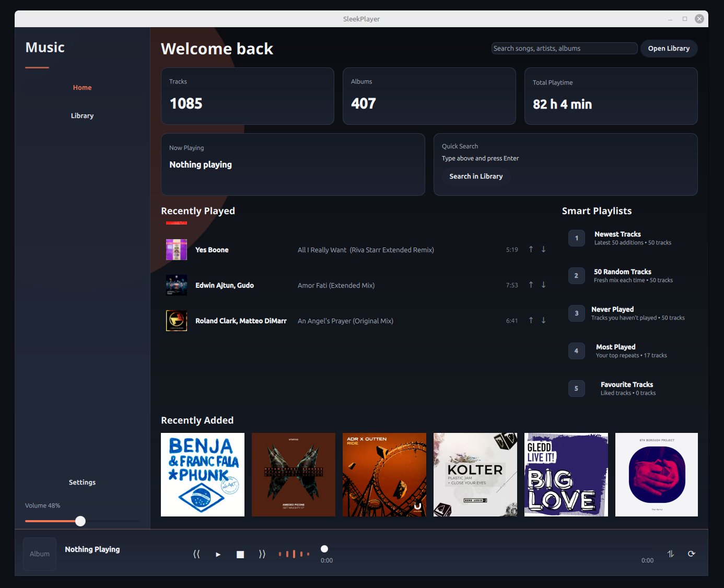Click the up arrow on Roland Clark track
The image size is (724, 588).
(531, 321)
